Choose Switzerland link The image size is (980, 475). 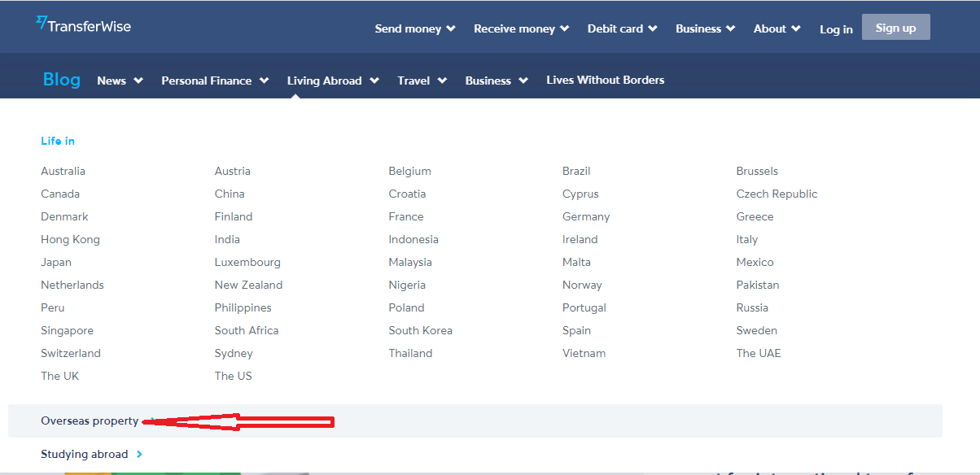71,353
